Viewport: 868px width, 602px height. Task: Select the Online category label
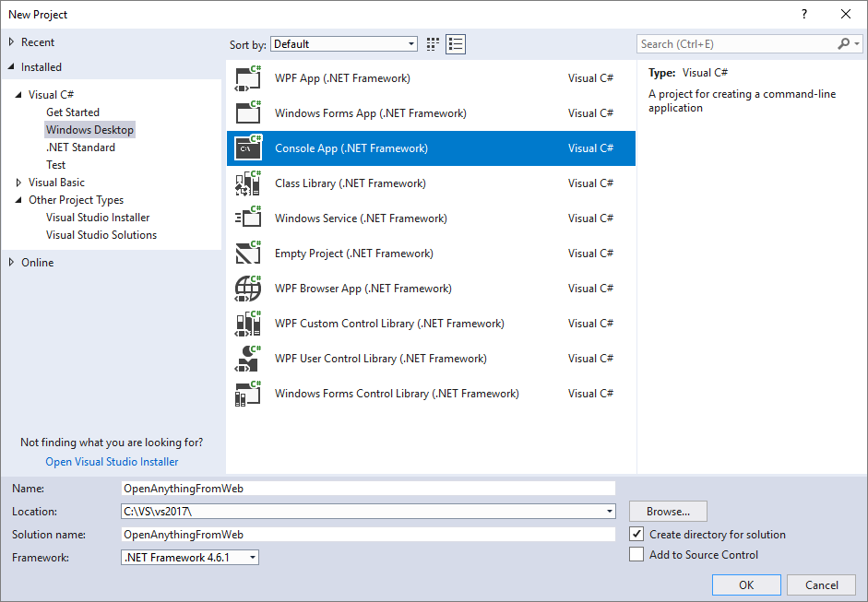coord(38,262)
